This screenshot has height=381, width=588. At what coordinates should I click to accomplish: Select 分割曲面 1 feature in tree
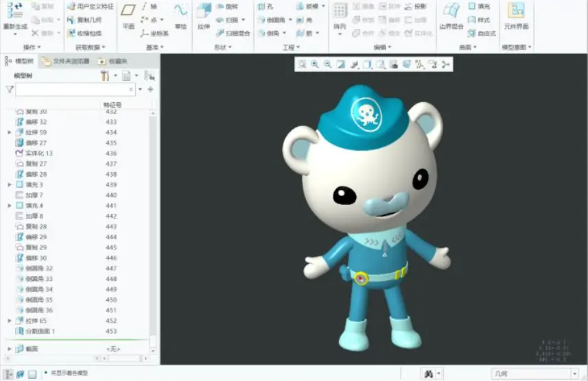pyautogui.click(x=35, y=331)
